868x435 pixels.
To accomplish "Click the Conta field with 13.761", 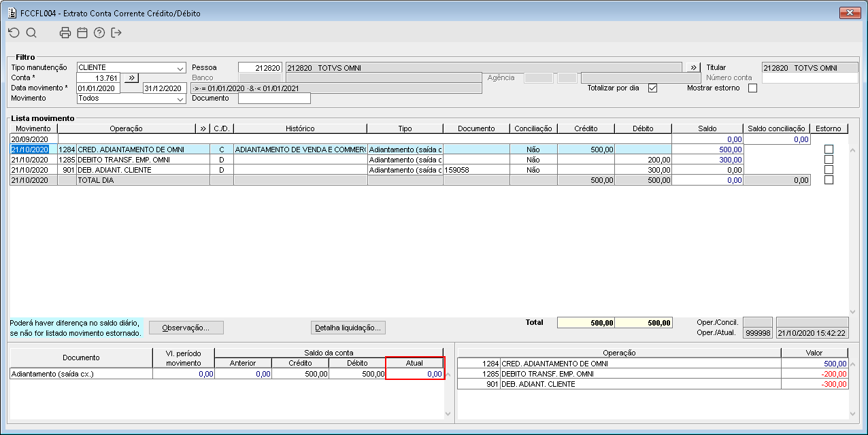I will coord(99,78).
